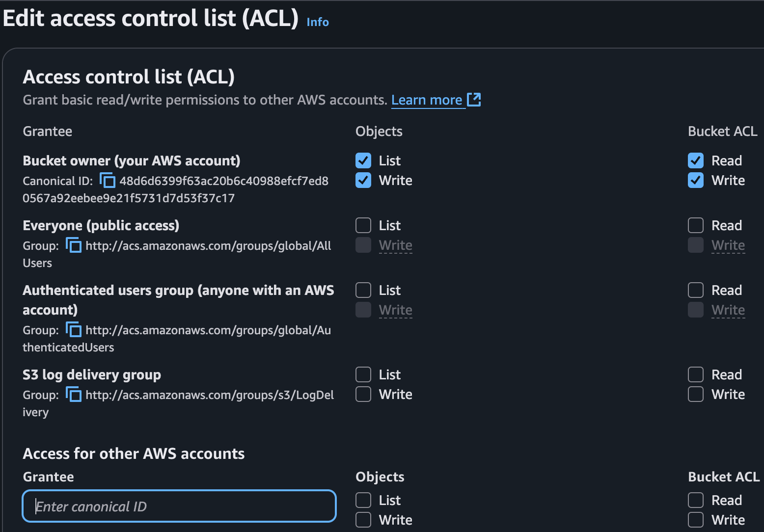
Task: Click the external link icon beside Learn more
Action: click(x=474, y=100)
